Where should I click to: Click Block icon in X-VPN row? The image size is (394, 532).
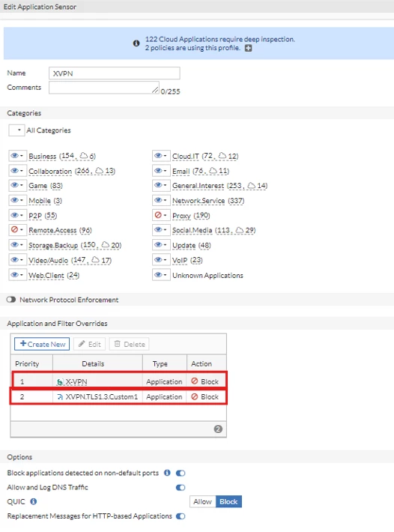[195, 381]
